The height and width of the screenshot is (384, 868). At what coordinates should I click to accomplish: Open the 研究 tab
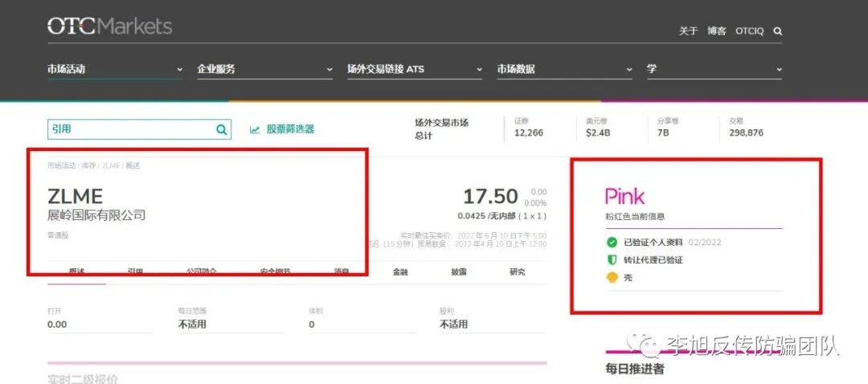pyautogui.click(x=518, y=272)
